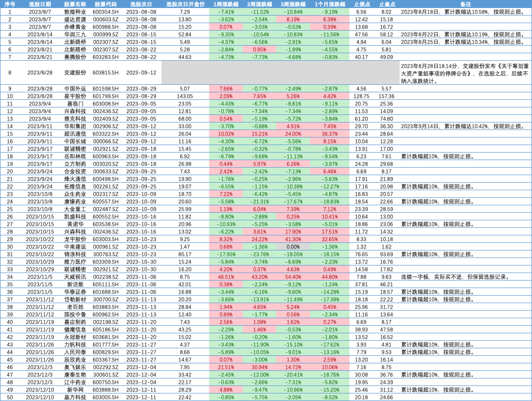Select the 选股日期 column header
Screen dimensions: 532x401
coord(40,4)
